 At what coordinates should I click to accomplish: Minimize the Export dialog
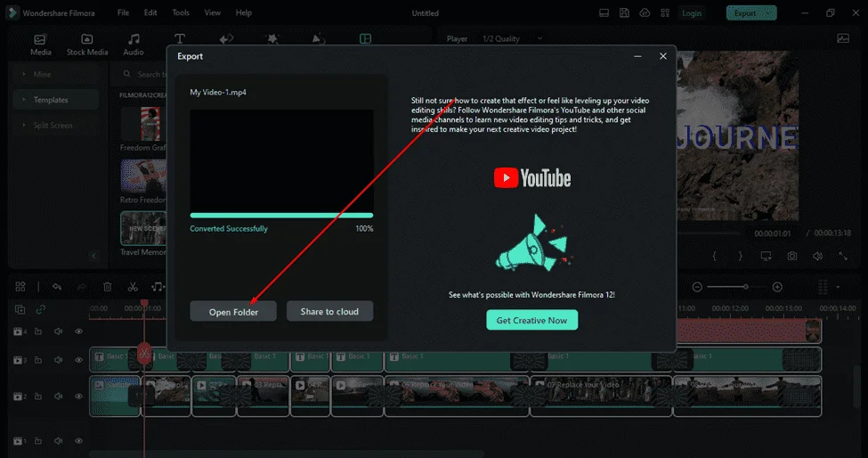pos(637,56)
